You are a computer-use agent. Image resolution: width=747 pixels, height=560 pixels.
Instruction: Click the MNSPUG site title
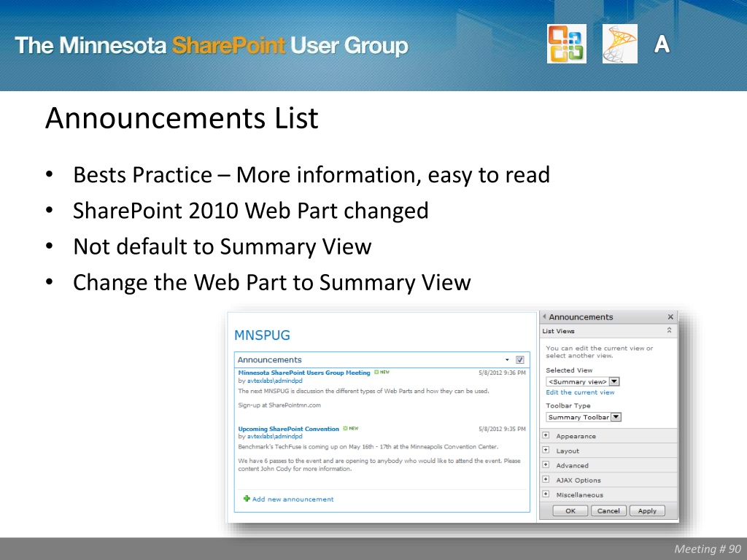[x=262, y=335]
